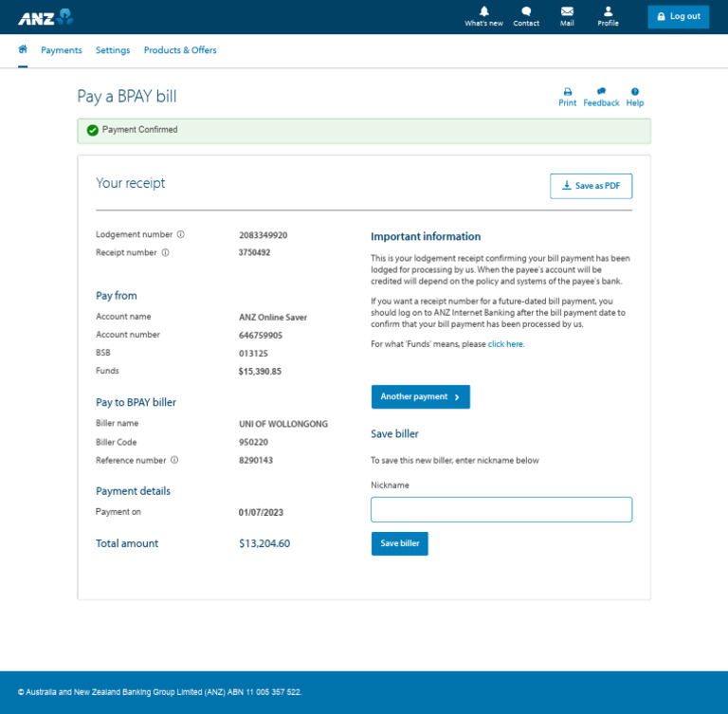Click the Payment Confirmed message text
This screenshot has height=714, width=728.
139,130
